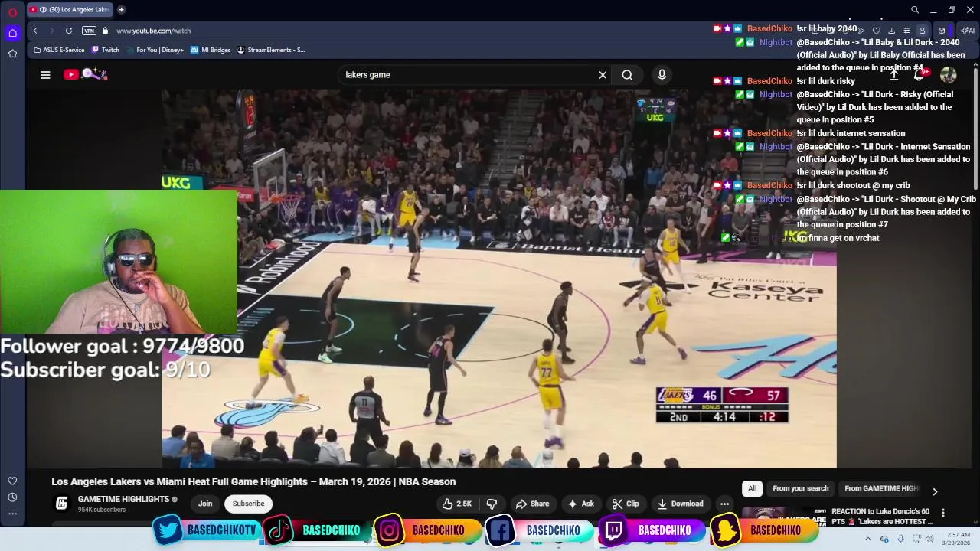Screen dimensions: 980x551
Task: Dislike the video with thumbs down
Action: (492, 504)
